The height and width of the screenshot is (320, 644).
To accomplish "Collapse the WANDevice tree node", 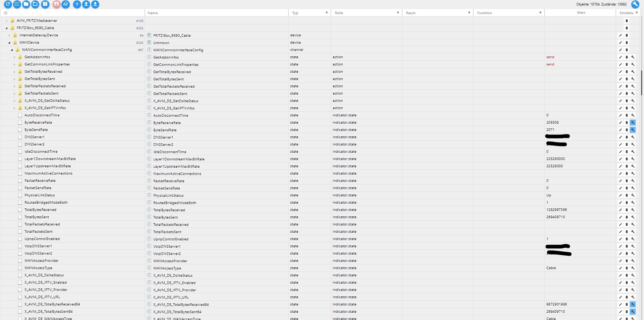I will coord(9,43).
